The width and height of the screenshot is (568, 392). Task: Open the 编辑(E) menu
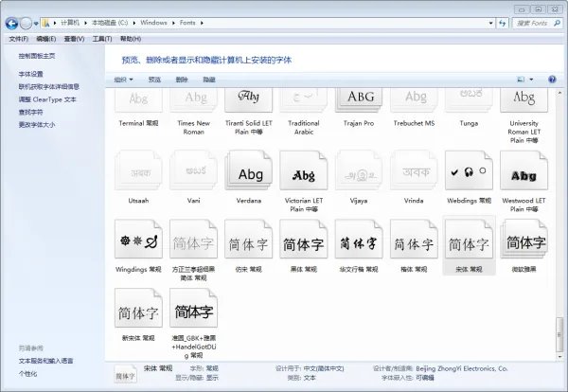click(46, 39)
